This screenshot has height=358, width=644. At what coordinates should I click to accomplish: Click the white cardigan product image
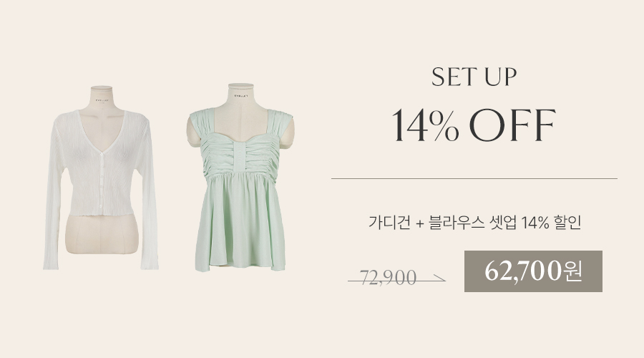[x=101, y=178]
